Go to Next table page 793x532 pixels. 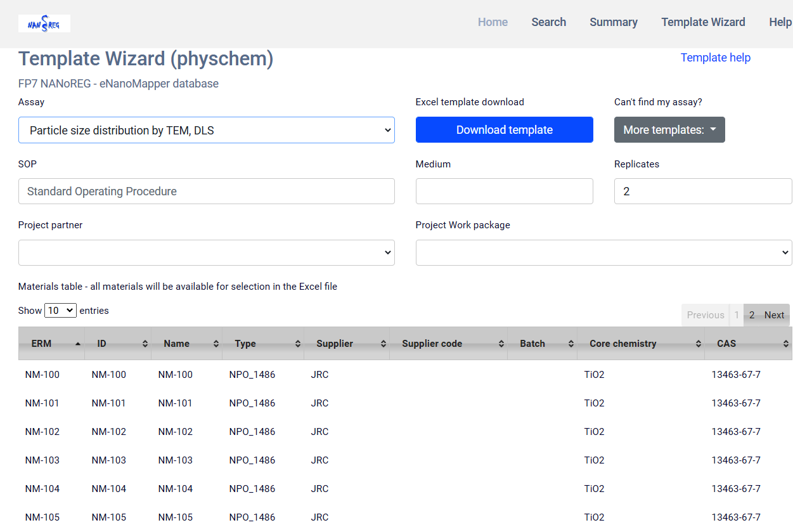click(x=774, y=315)
